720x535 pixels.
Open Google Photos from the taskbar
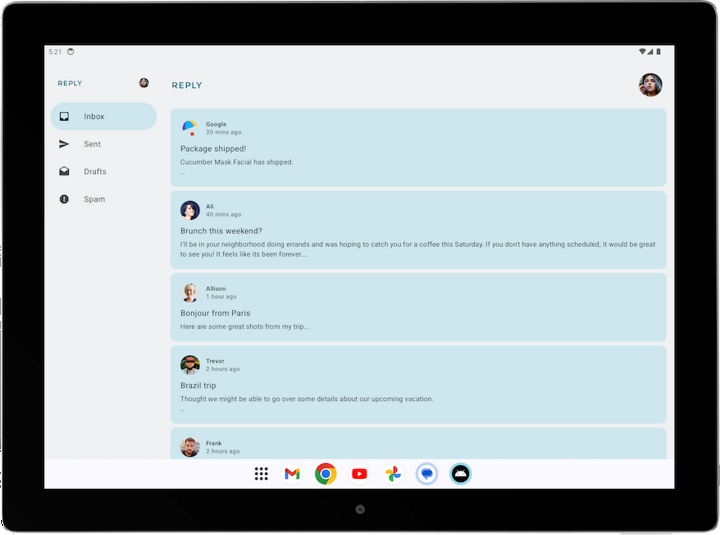393,474
